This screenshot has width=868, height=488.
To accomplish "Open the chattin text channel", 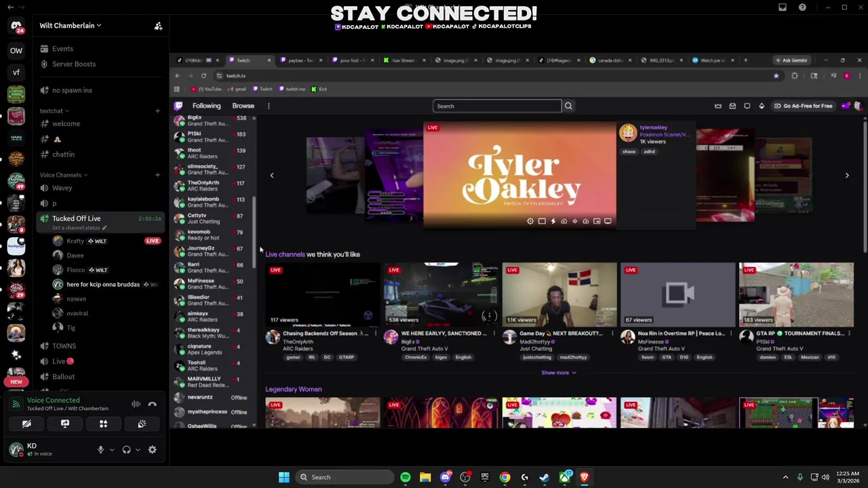I will pos(63,155).
